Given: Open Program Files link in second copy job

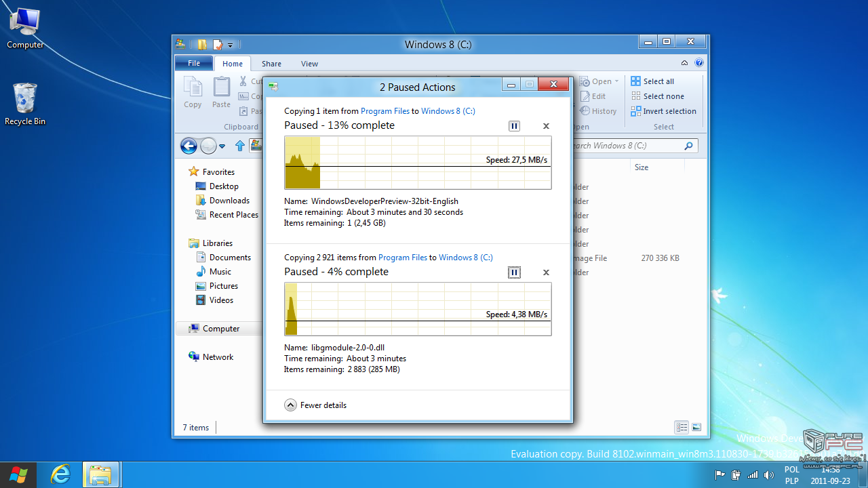Looking at the screenshot, I should point(403,258).
